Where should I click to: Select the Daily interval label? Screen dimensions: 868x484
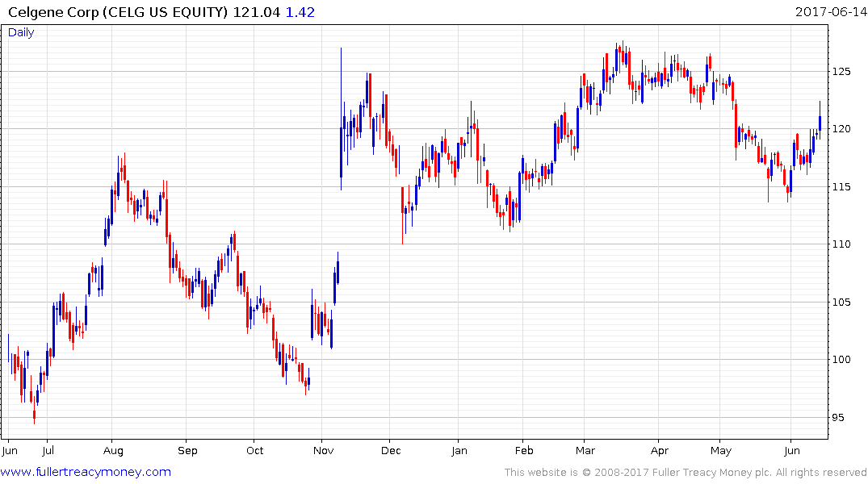[21, 32]
